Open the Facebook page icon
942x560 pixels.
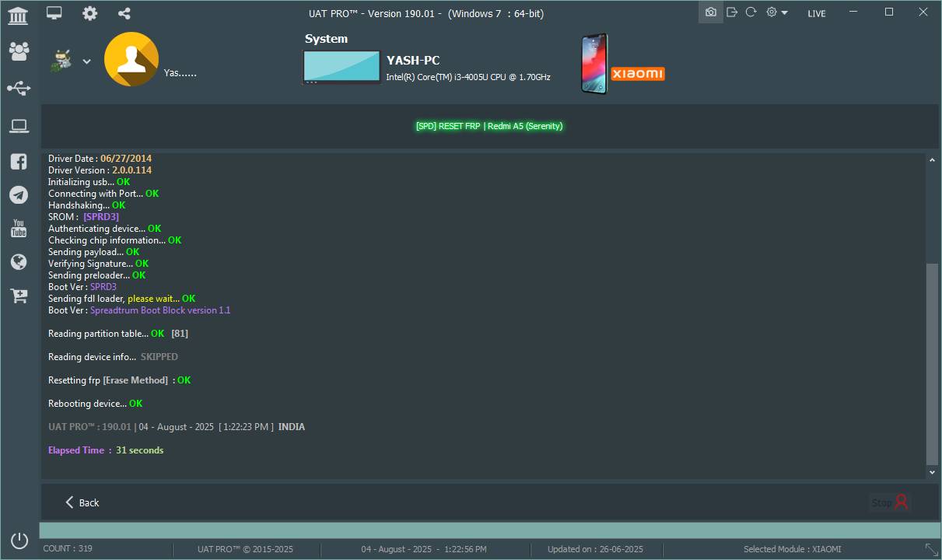[19, 162]
